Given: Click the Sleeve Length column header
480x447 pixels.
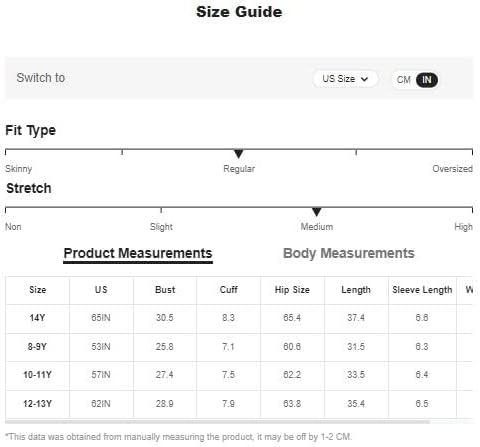Looking at the screenshot, I should click(422, 290).
